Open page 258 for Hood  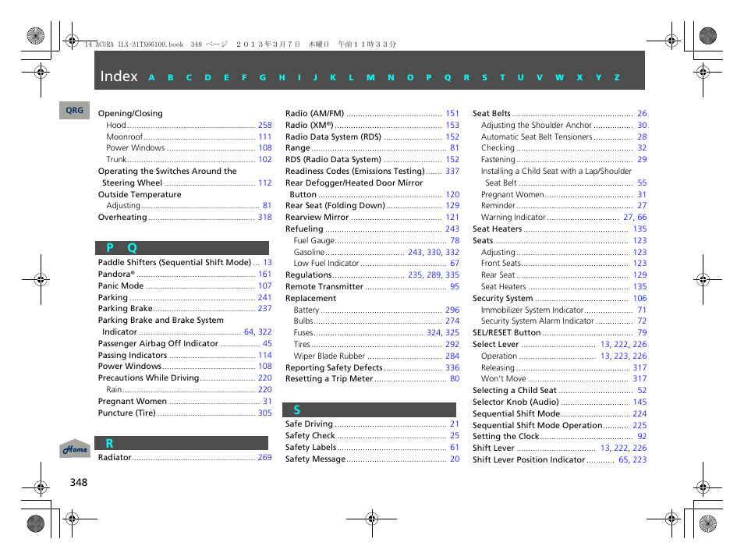264,125
